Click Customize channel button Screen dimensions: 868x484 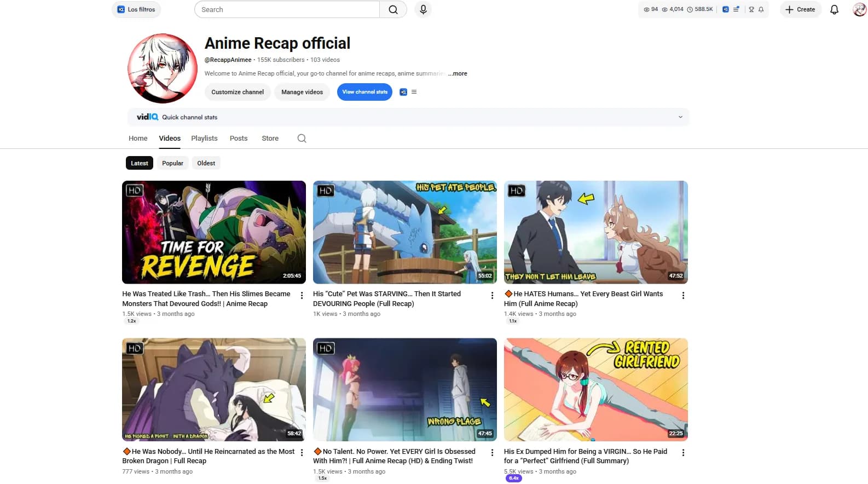tap(238, 92)
